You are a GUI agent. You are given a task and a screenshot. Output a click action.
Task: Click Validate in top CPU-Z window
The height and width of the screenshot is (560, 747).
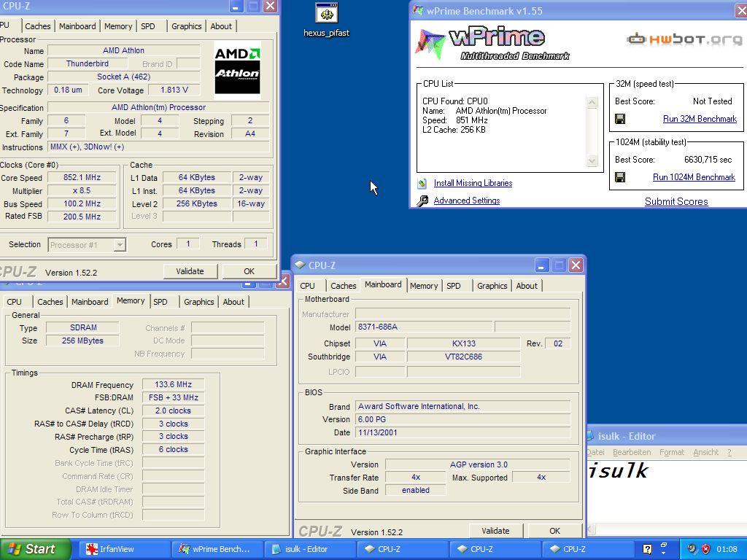click(x=190, y=271)
